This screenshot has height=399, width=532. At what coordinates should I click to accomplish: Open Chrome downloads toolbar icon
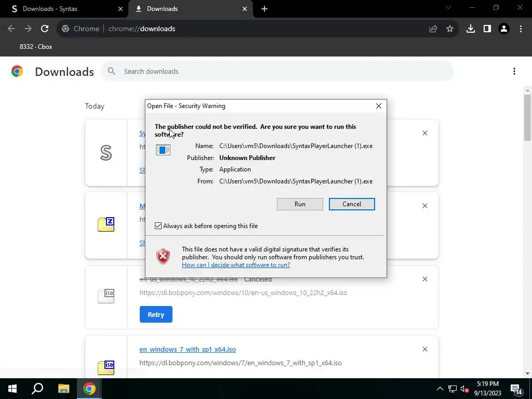click(x=471, y=29)
